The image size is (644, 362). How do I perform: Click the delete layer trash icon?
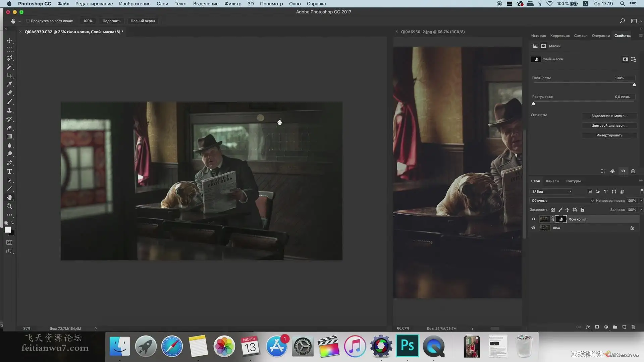point(633,327)
